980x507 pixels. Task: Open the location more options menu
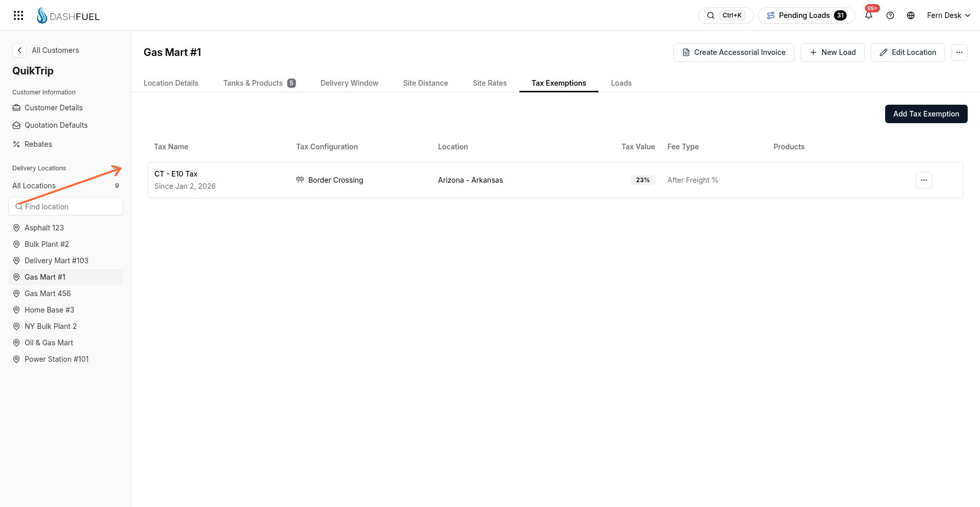(959, 52)
